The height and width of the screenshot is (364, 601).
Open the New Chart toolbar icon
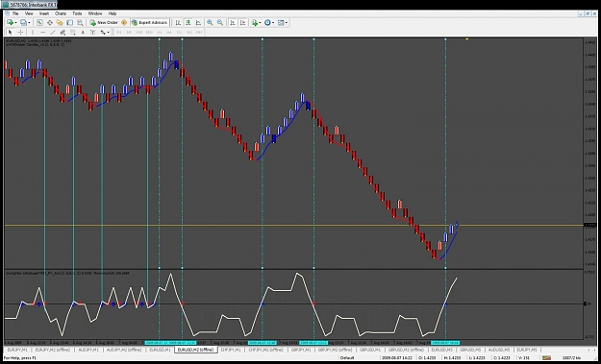pos(10,23)
